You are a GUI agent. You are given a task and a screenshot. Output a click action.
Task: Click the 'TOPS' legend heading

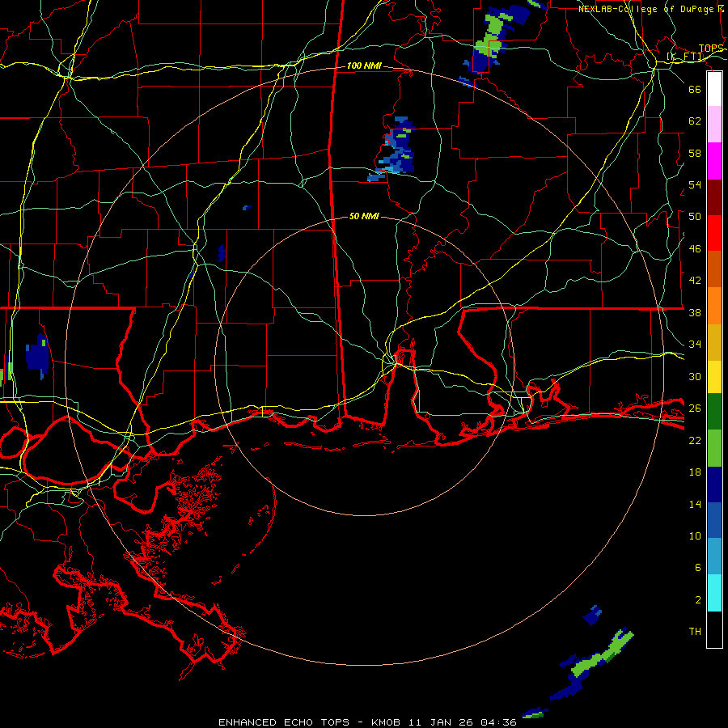pyautogui.click(x=711, y=49)
